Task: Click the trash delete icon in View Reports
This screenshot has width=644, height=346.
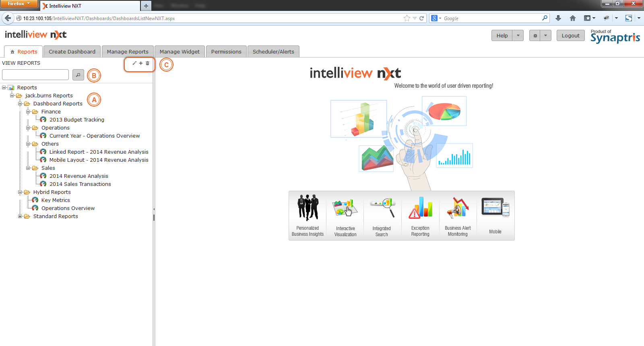Action: 147,63
